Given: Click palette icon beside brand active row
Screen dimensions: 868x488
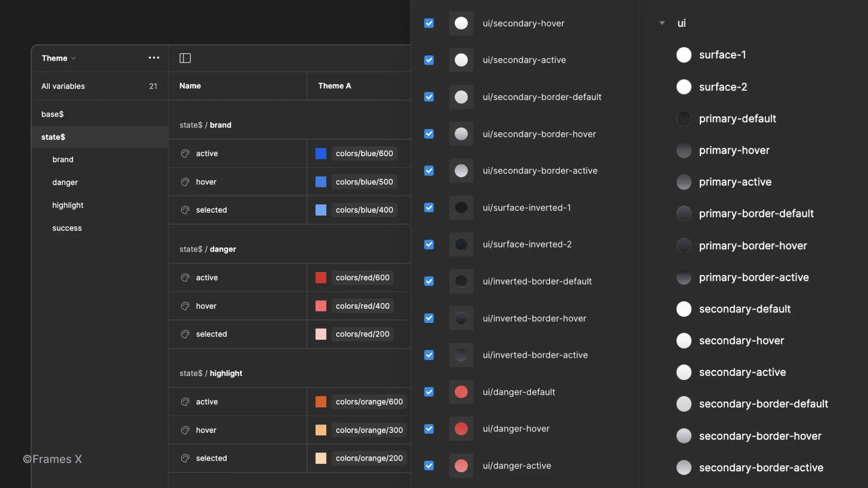Looking at the screenshot, I should 185,153.
